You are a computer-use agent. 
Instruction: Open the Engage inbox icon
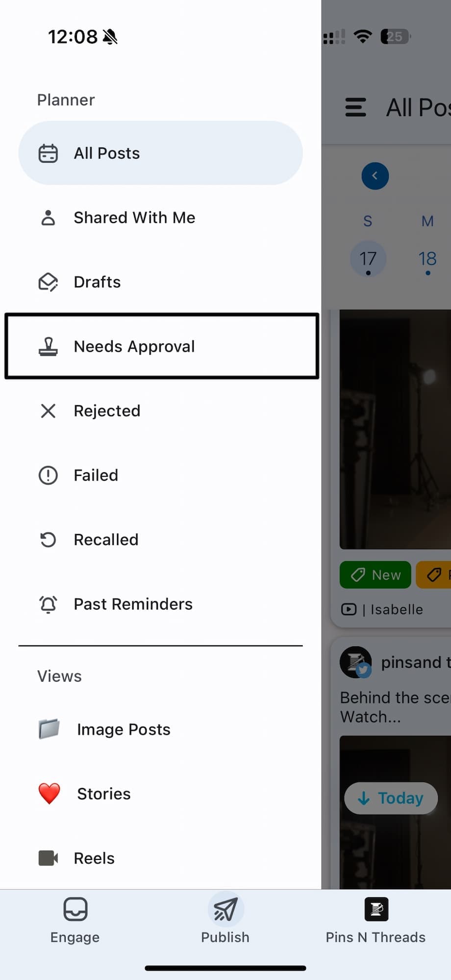pyautogui.click(x=75, y=909)
